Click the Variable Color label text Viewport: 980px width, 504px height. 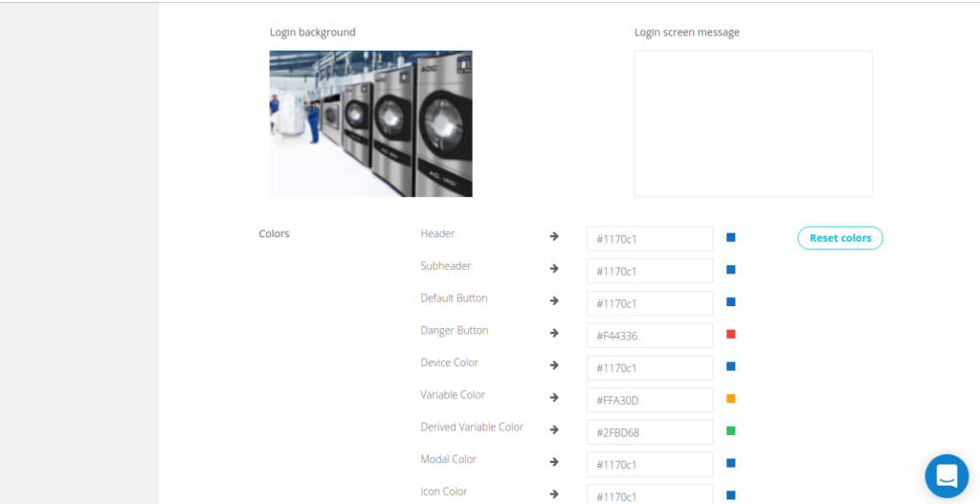pos(453,395)
